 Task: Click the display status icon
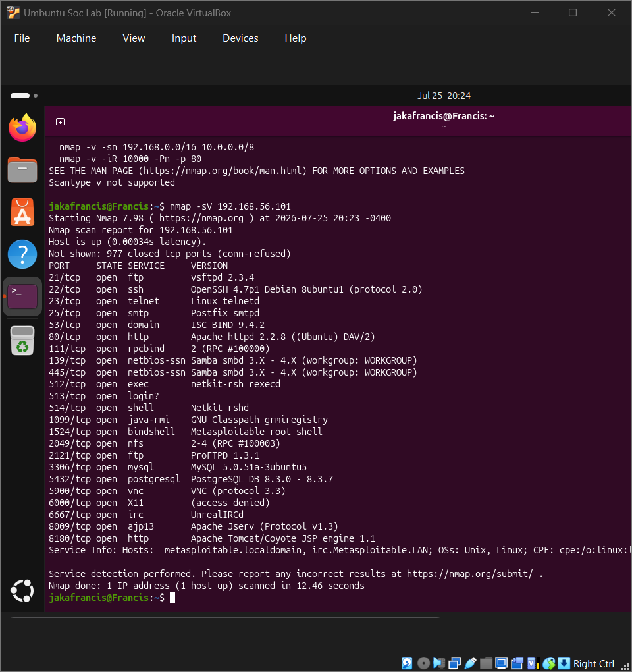click(x=502, y=663)
